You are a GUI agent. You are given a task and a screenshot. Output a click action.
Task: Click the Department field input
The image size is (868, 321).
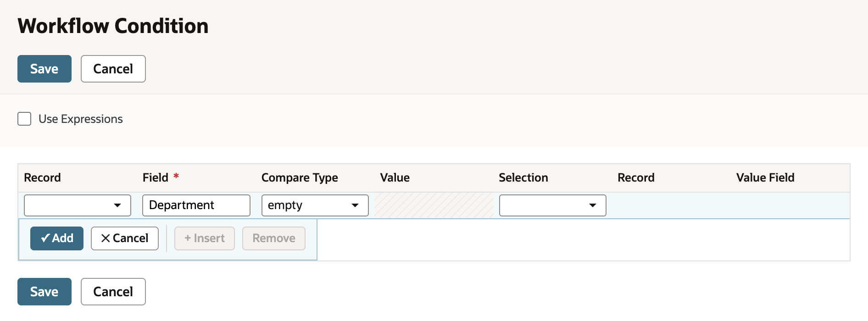pos(196,205)
